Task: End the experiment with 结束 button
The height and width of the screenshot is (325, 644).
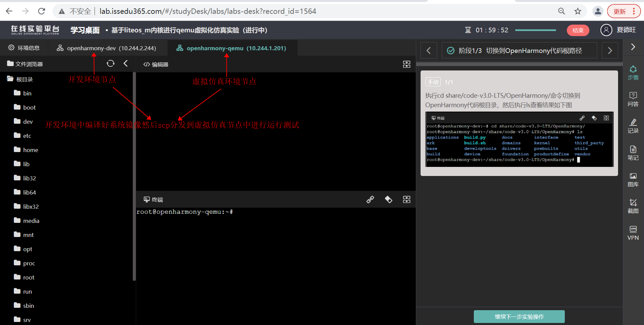Action: click(578, 30)
